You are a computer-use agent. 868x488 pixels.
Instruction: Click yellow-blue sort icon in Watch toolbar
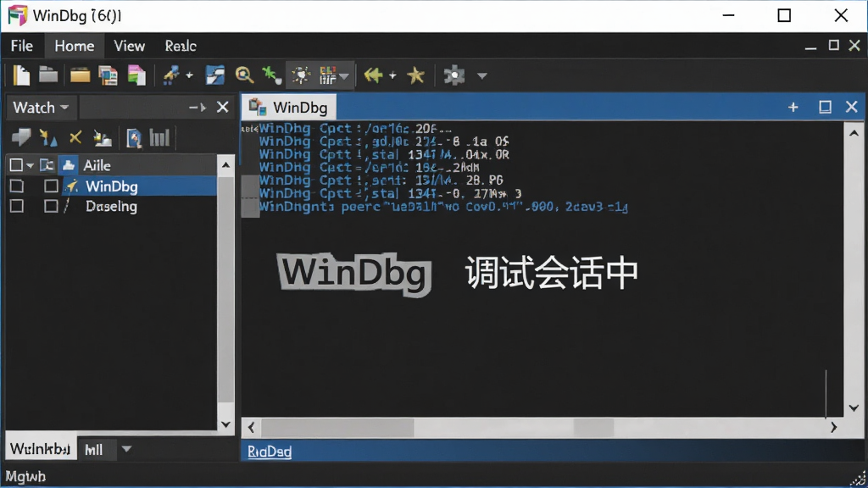(x=48, y=138)
